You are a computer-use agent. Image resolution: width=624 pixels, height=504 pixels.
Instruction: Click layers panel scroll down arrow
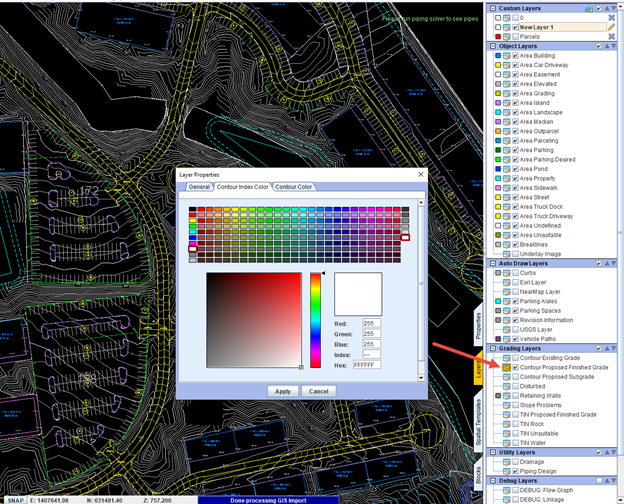point(620,501)
